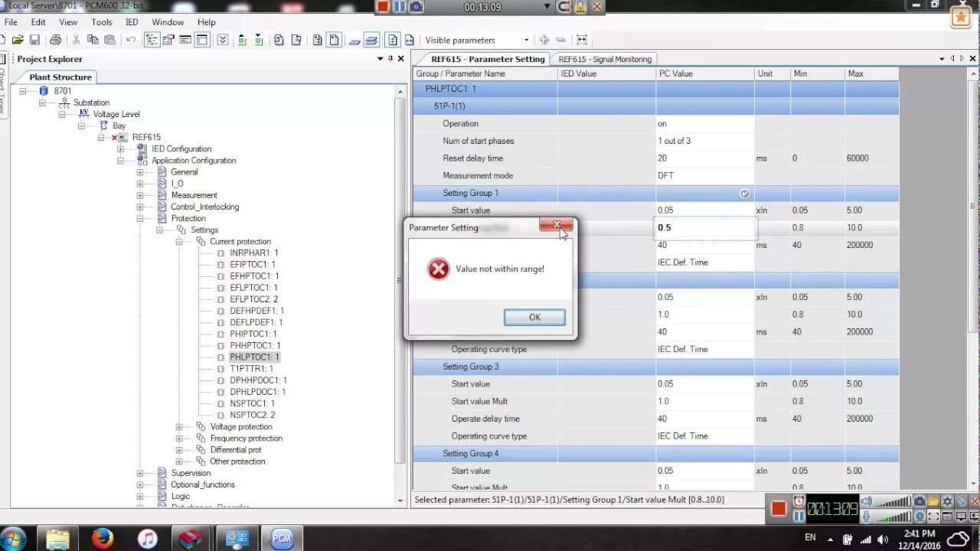
Task: Close the Parameter Setting error dialog
Action: (557, 225)
